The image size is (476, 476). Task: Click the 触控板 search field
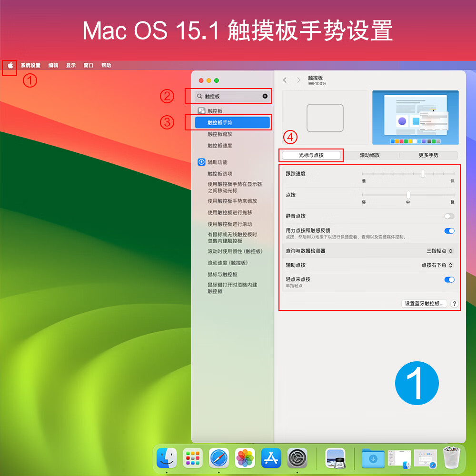click(233, 96)
